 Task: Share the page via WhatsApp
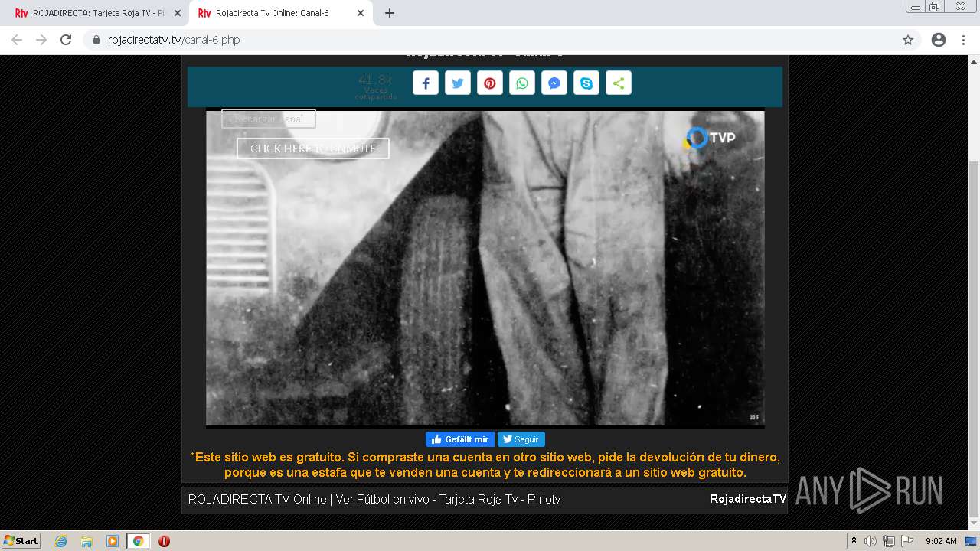pyautogui.click(x=522, y=83)
